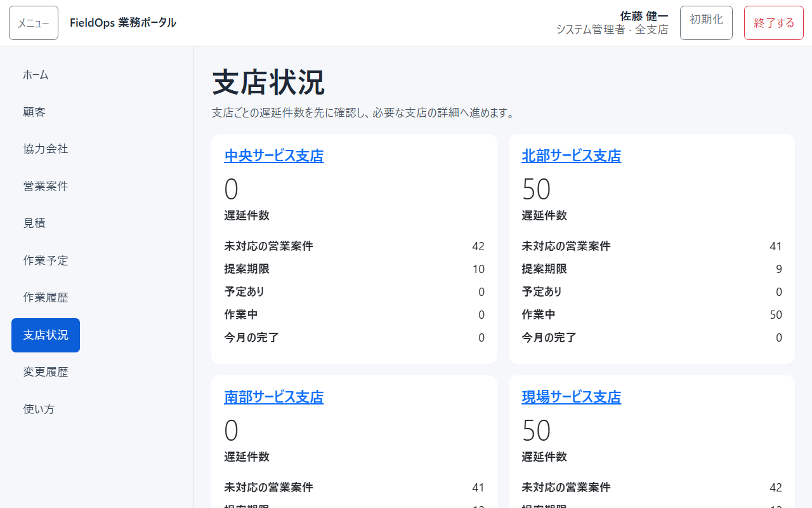
Task: Click the 終了する button
Action: pyautogui.click(x=774, y=23)
